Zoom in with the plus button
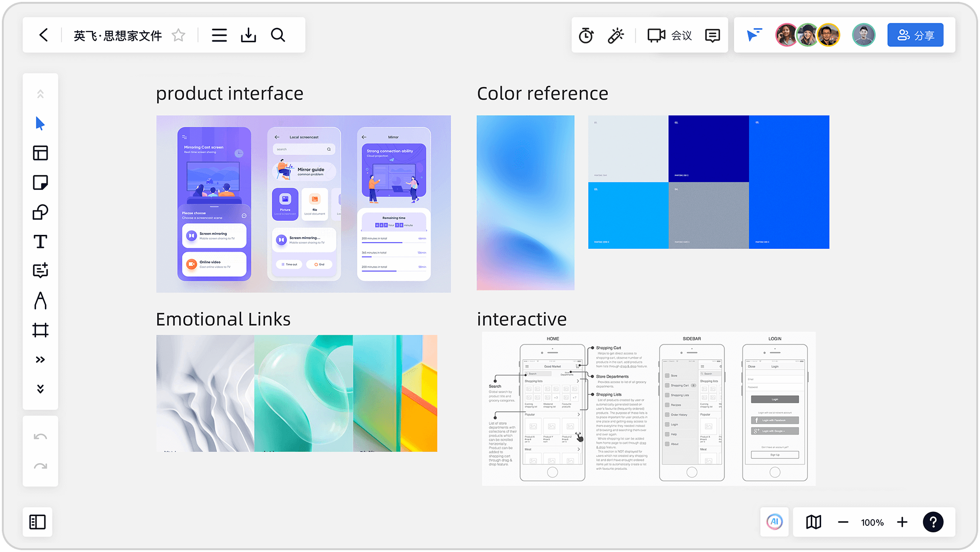The image size is (980, 552). (902, 522)
